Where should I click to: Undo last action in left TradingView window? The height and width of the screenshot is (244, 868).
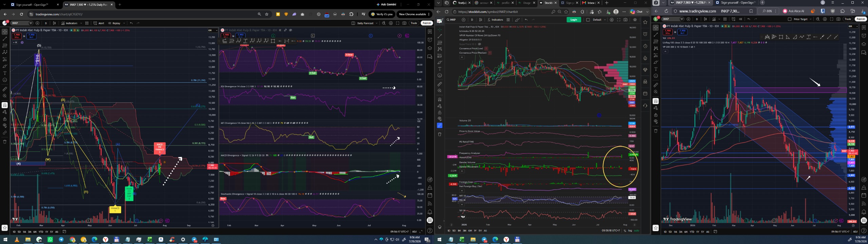point(131,23)
